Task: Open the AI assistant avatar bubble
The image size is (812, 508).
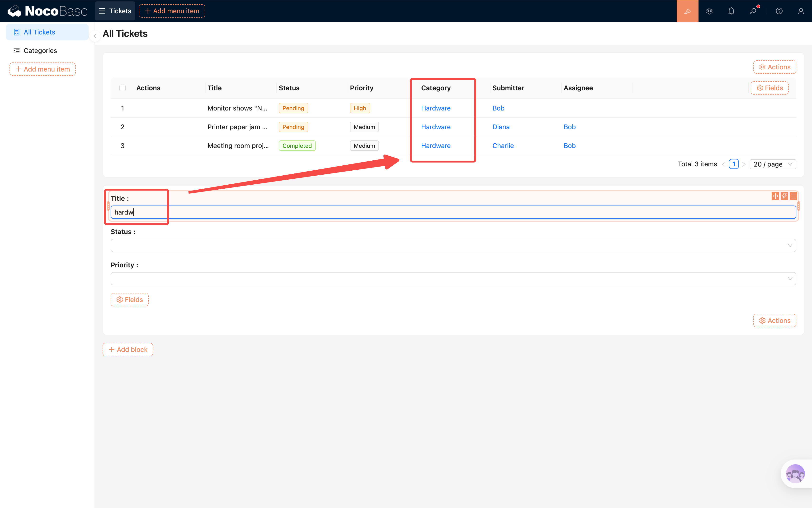Action: point(795,474)
